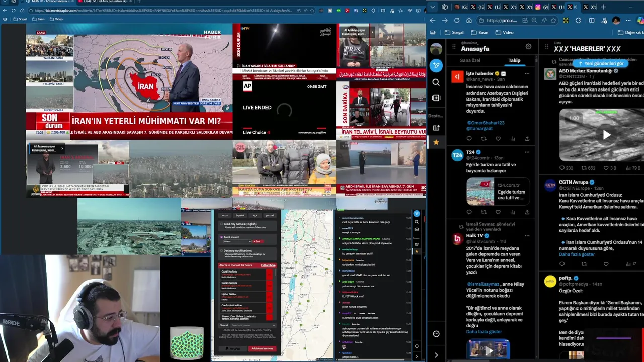Screen dimensions: 644x362
Task: Expand the Al Jazeera stream options arrow
Action: pyautogui.click(x=62, y=148)
